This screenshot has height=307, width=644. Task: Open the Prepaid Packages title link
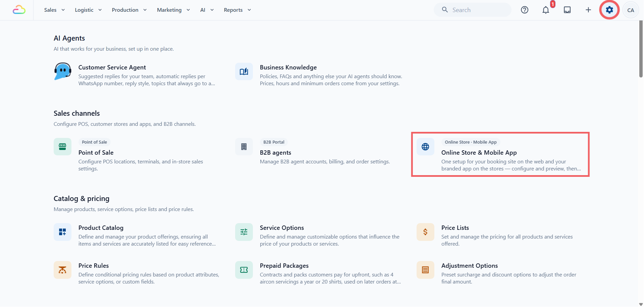point(284,266)
